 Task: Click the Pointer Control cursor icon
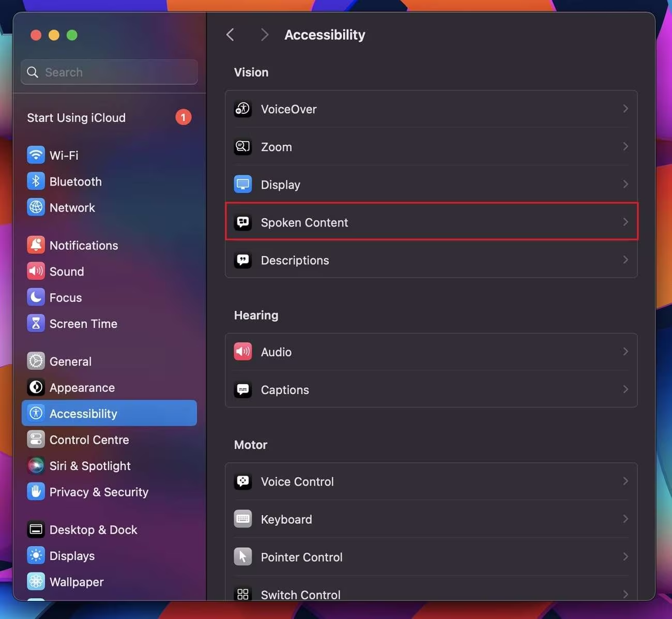tap(242, 556)
